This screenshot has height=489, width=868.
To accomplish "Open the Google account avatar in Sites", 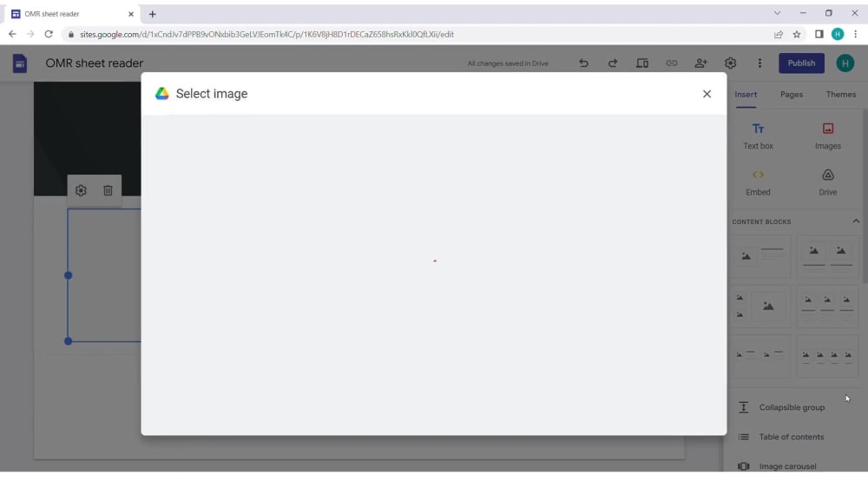I will pyautogui.click(x=845, y=63).
